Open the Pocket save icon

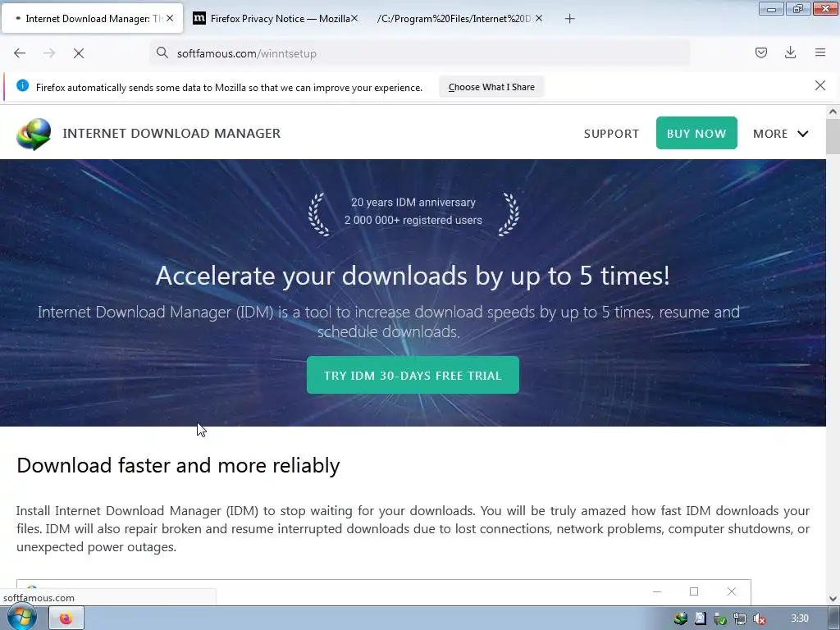click(x=760, y=52)
